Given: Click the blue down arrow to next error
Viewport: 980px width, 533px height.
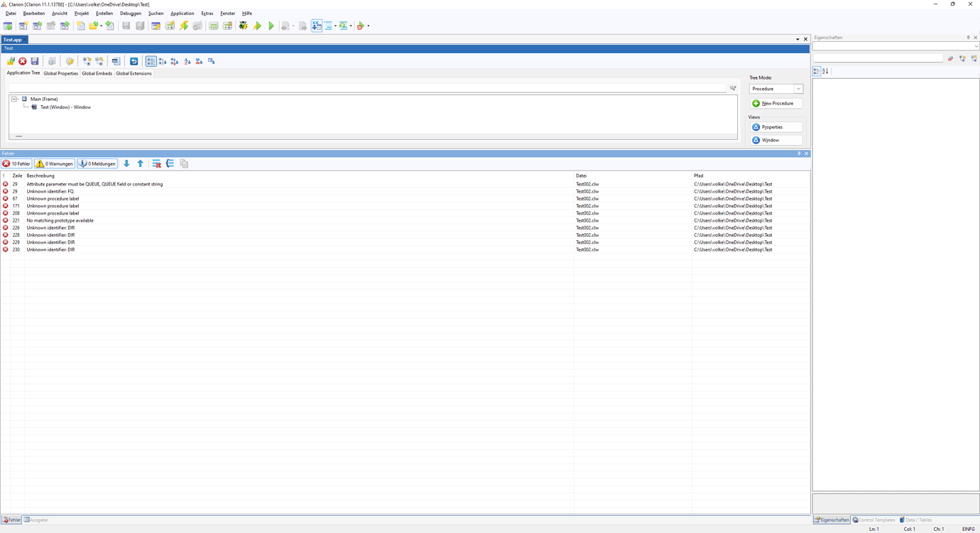Looking at the screenshot, I should pos(126,163).
